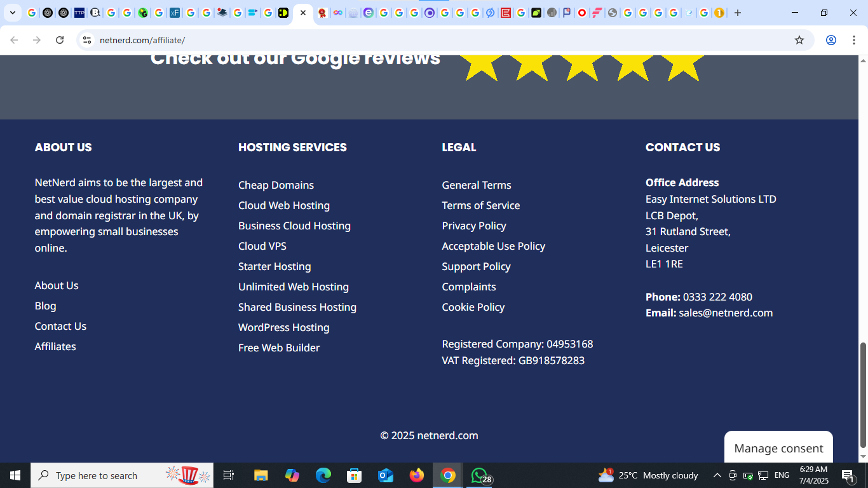868x488 pixels.
Task: Click the Registered Company number 04953168
Action: 570,344
